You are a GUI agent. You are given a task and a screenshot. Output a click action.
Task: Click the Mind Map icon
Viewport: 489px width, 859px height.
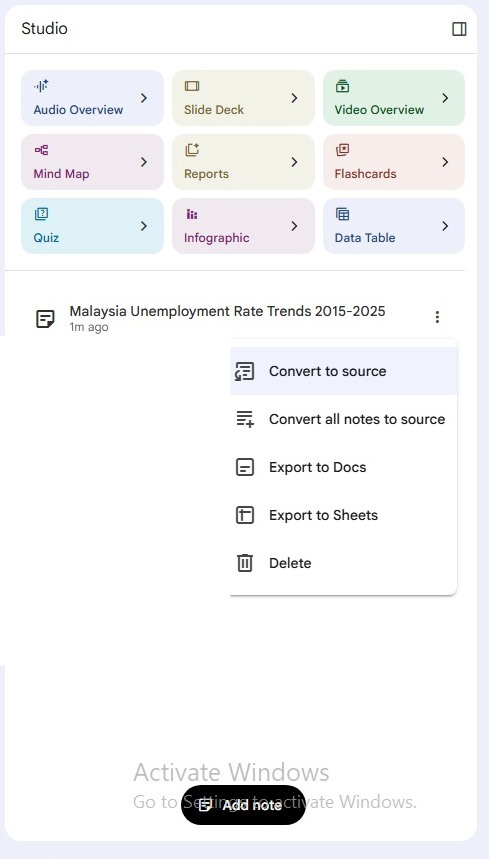click(x=41, y=150)
